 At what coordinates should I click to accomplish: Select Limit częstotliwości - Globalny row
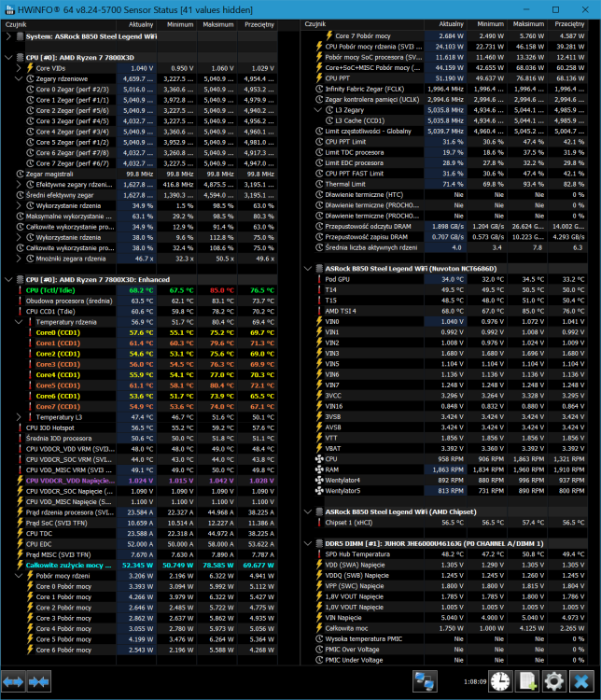(445, 132)
